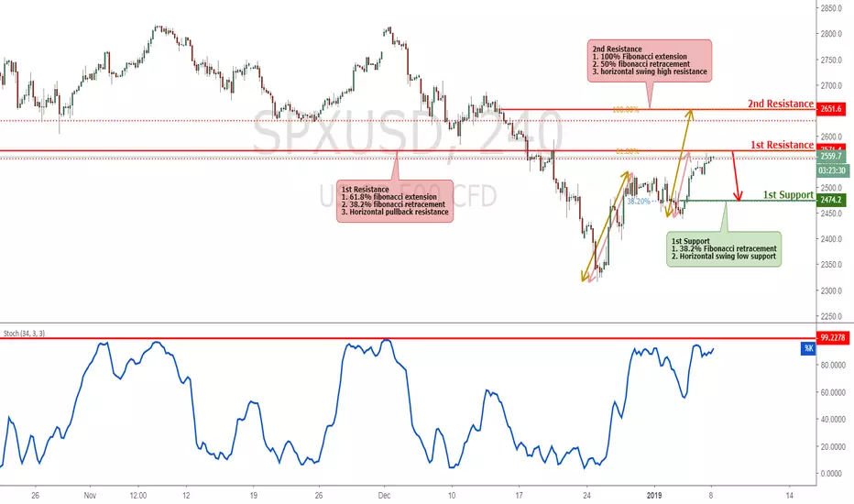Click the 10 date on time axis
This screenshot has height=504, width=854.
coord(452,495)
